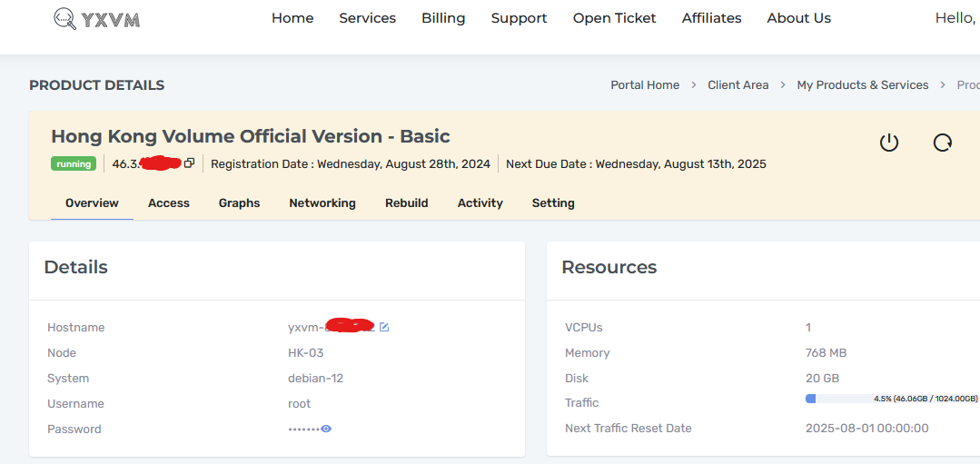Reveal password with the eye icon

click(x=326, y=429)
